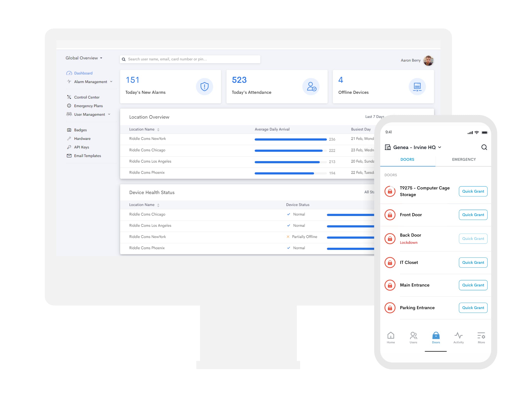Open the Global Overview dropdown

[84, 58]
